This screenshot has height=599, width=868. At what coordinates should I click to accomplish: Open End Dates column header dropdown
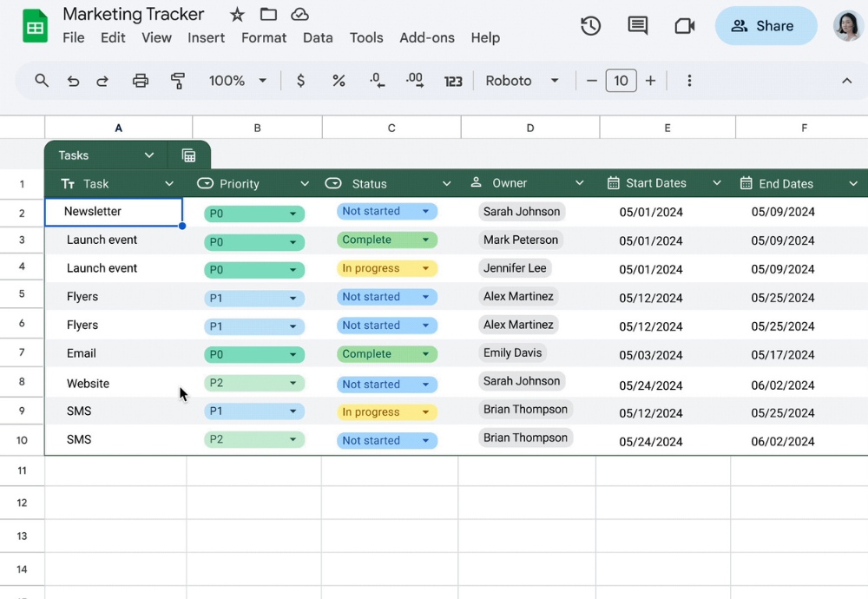(853, 184)
